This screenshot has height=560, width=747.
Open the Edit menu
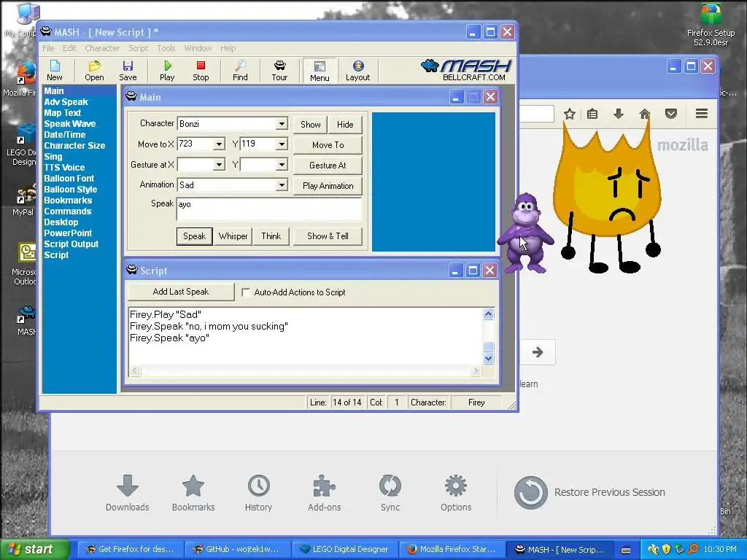[69, 48]
